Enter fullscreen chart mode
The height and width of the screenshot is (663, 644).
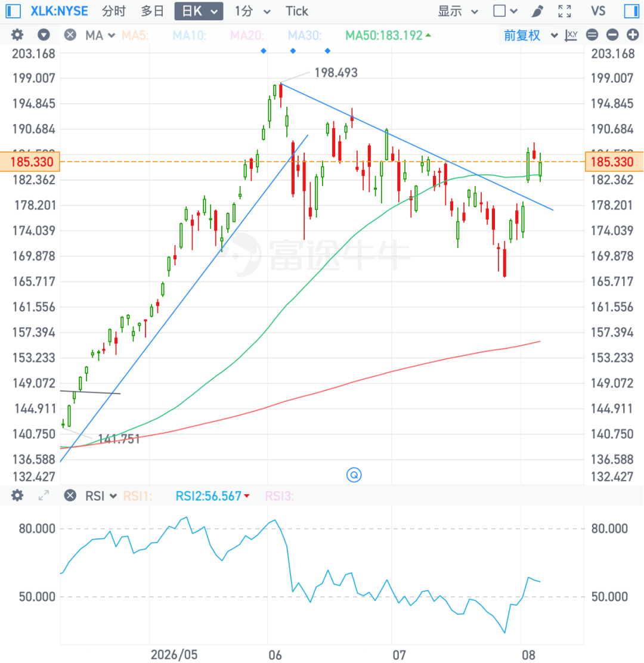[565, 11]
